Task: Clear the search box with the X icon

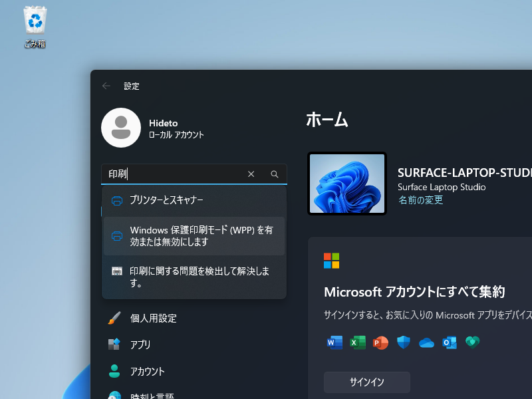Action: click(x=251, y=174)
